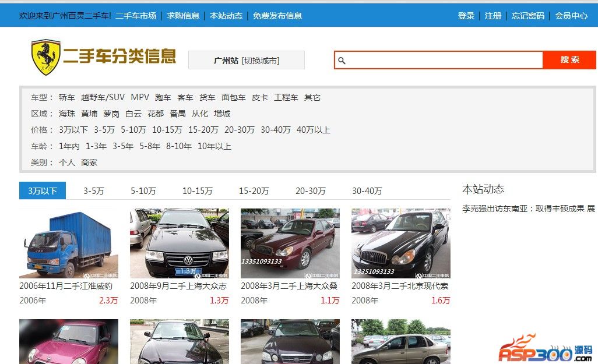The image size is (598, 364).
Task: Open the black Hyundai 1.6万 photo
Action: click(401, 243)
